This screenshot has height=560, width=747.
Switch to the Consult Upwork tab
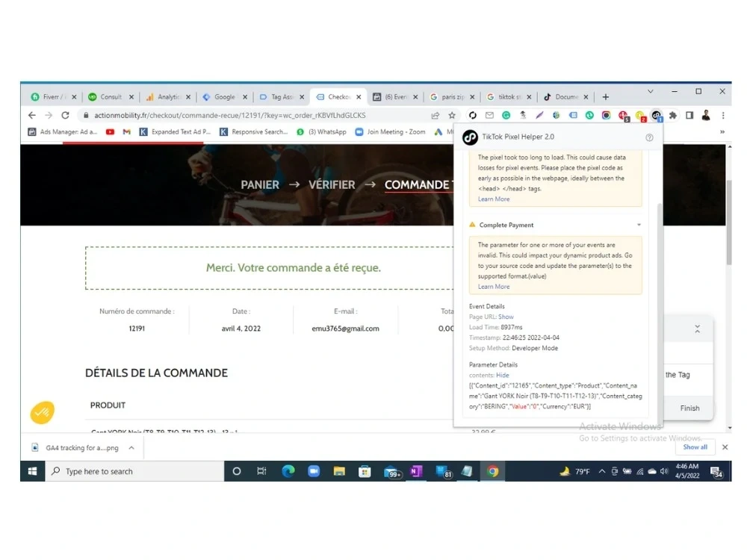pos(111,96)
